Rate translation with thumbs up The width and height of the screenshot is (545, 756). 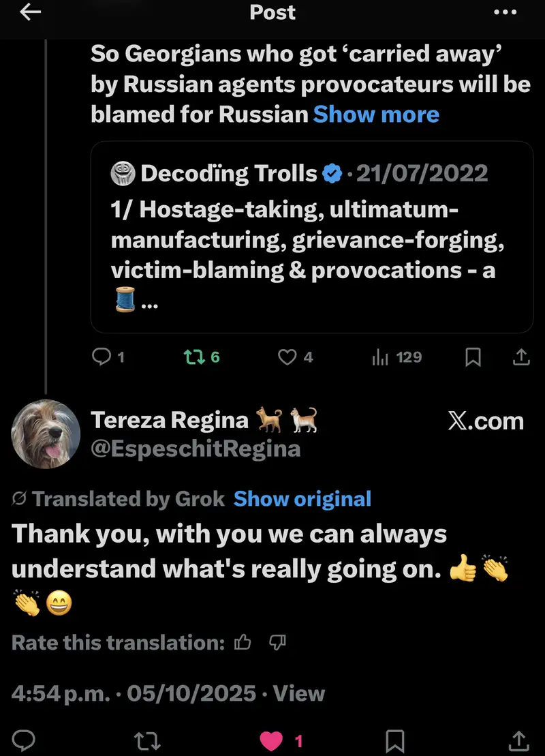pos(242,642)
